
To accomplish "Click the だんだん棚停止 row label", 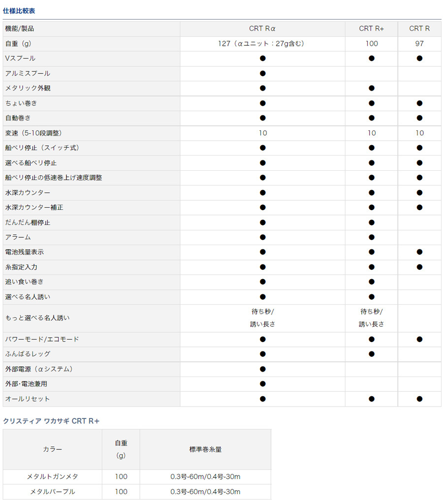I will 28,222.
